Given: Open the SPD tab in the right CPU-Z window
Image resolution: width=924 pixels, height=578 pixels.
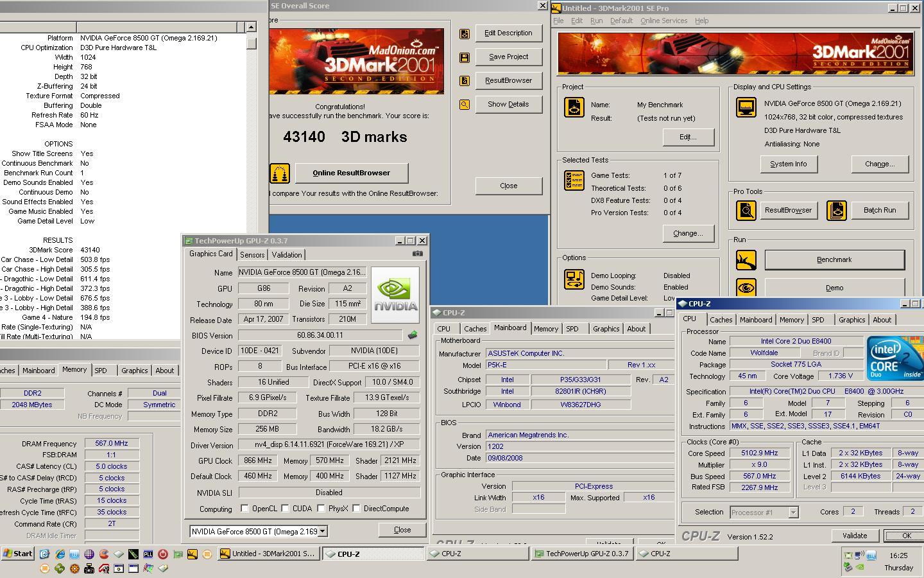Looking at the screenshot, I should (x=817, y=320).
